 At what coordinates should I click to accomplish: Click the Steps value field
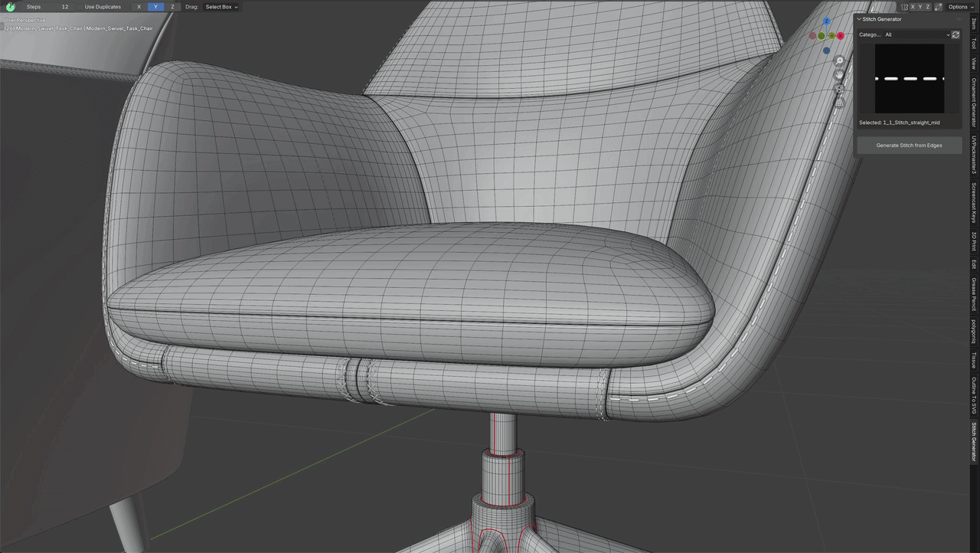click(47, 7)
